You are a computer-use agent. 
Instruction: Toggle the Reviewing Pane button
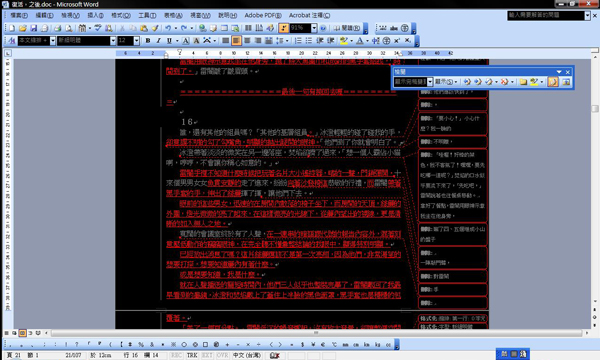point(566,82)
